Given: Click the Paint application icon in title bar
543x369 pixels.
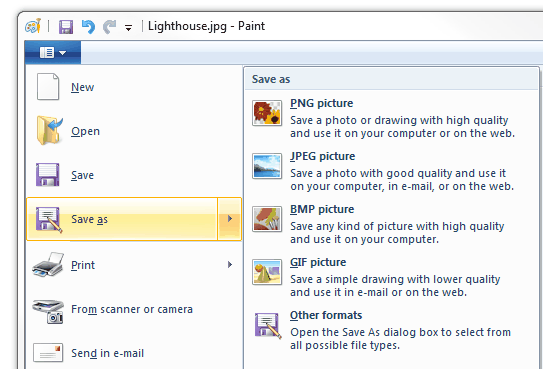Looking at the screenshot, I should 33,26.
